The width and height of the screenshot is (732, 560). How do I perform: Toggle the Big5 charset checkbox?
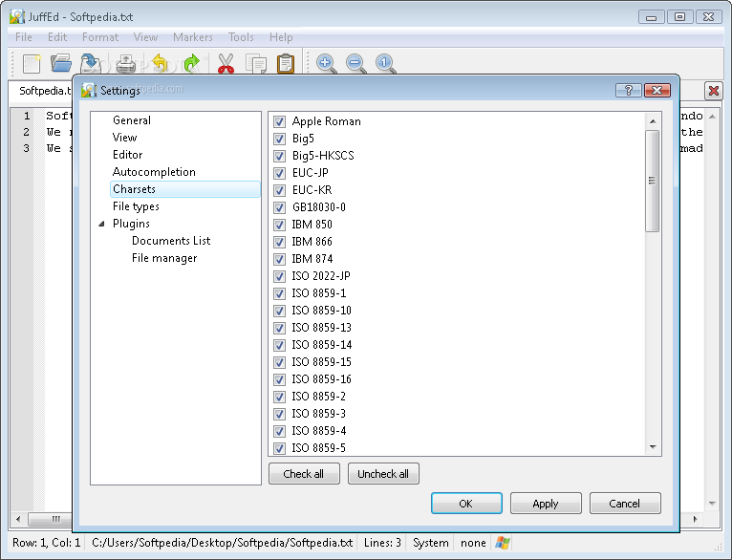pos(279,140)
